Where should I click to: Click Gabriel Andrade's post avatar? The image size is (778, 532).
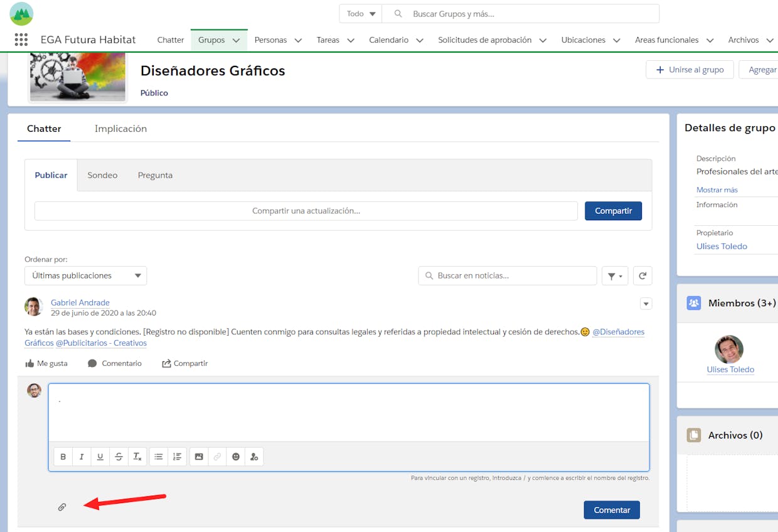34,307
